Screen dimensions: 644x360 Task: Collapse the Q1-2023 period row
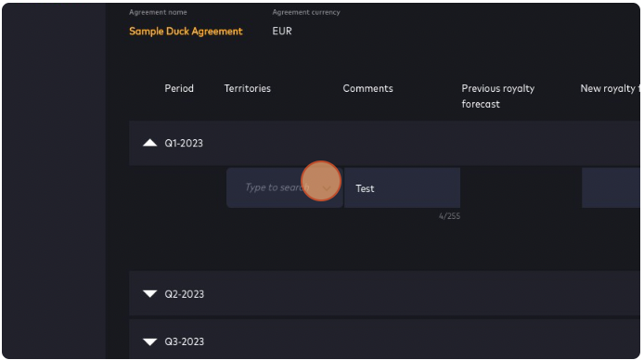pyautogui.click(x=150, y=143)
